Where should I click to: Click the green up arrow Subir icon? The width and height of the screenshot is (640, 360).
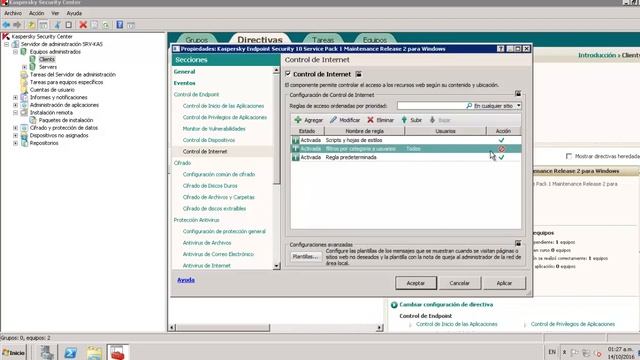click(404, 120)
